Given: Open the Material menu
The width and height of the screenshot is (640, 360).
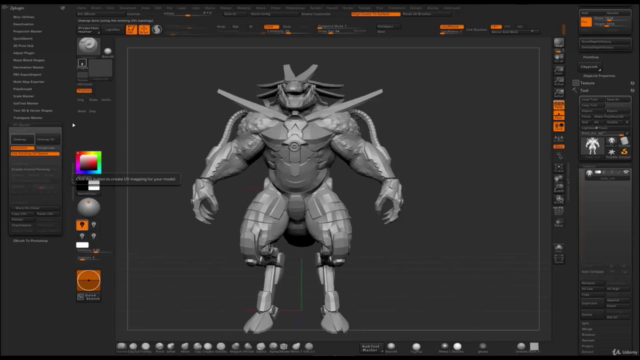Looking at the screenshot, I should tap(244, 8).
